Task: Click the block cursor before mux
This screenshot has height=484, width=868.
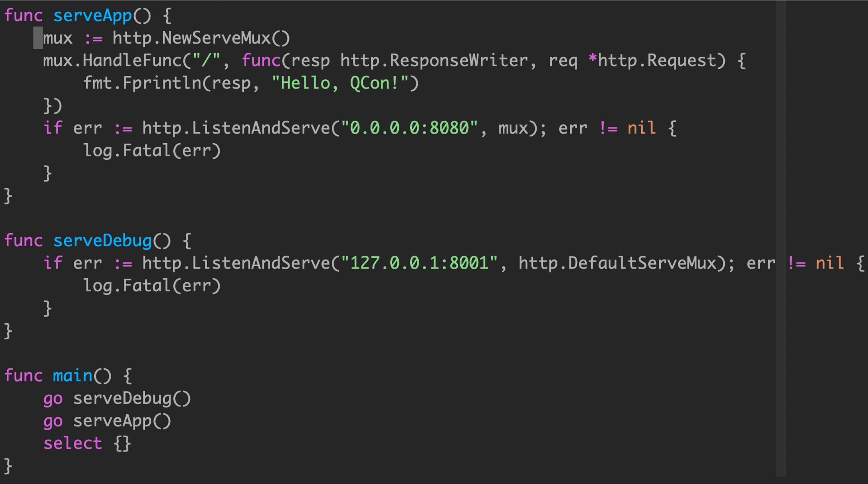Action: pos(38,38)
